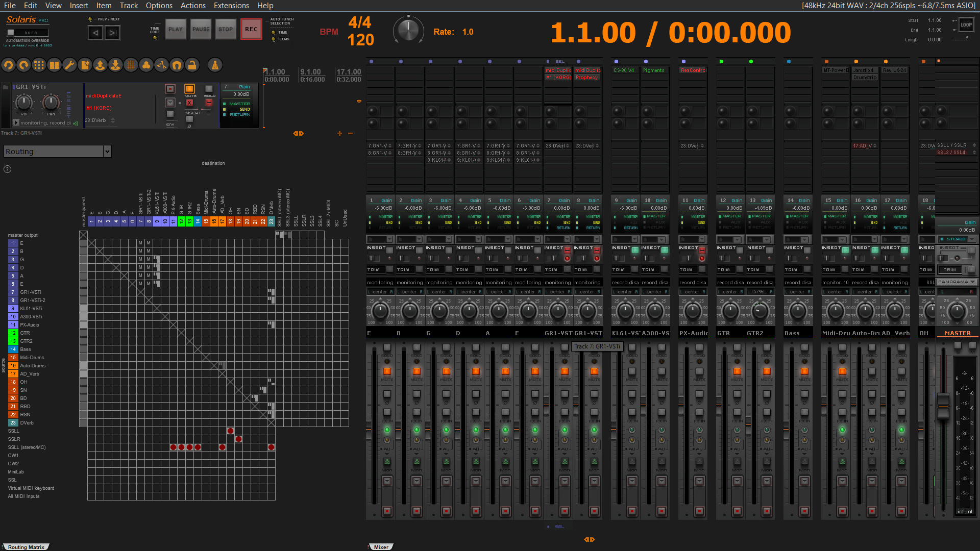Toggle the LOOP button at top right
The image size is (980, 551).
coord(966,24)
